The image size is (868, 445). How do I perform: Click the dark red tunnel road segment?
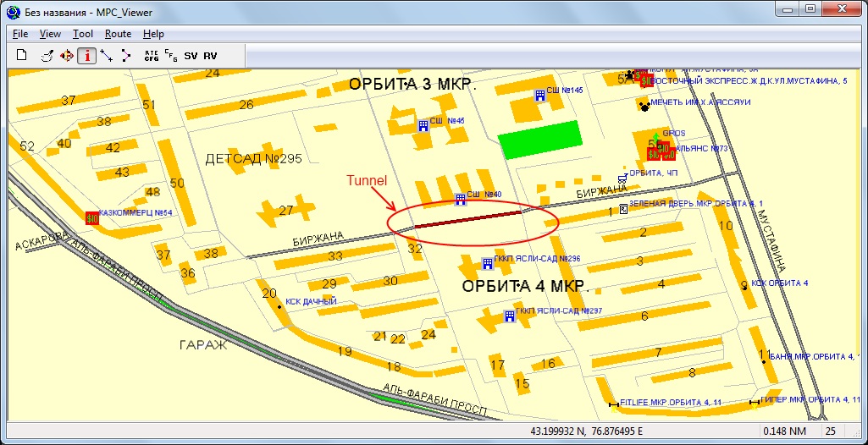click(x=470, y=219)
